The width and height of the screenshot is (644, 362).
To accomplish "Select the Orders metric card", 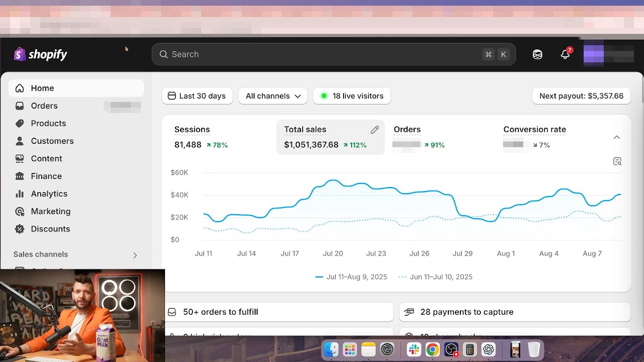I will (440, 137).
